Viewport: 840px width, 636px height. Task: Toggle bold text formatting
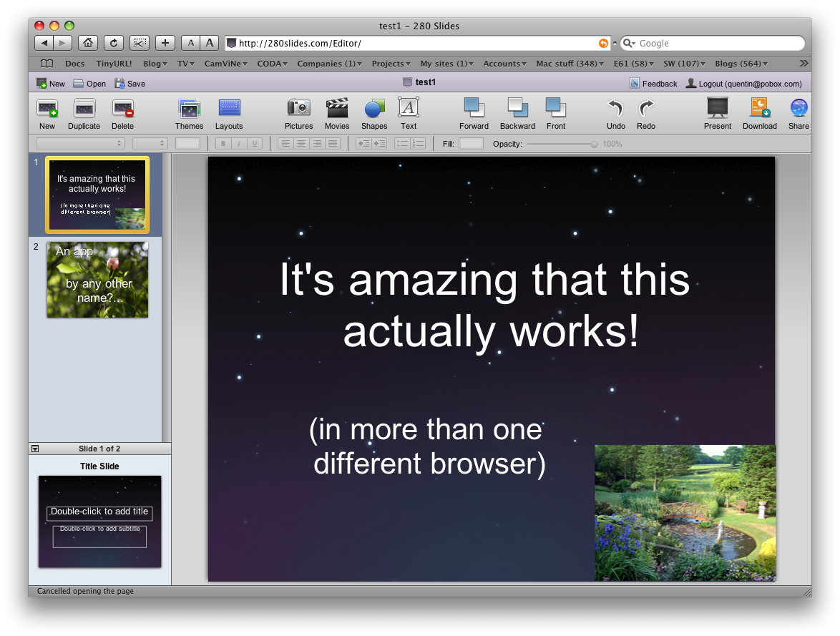(x=224, y=144)
